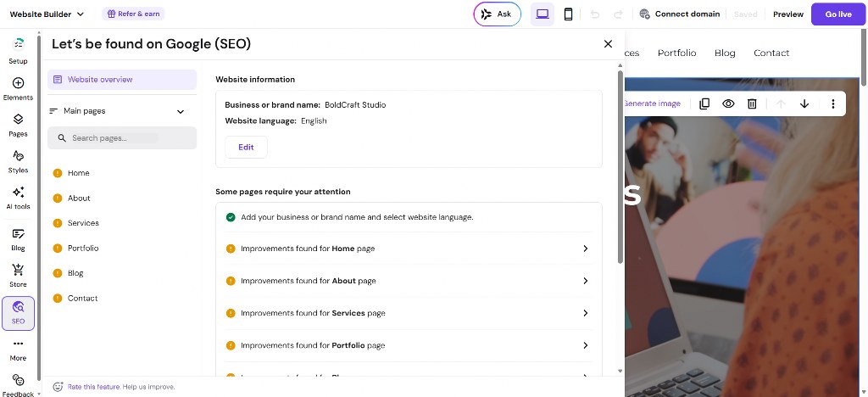868x397 pixels.
Task: Click Rate this feature link
Action: (93, 387)
